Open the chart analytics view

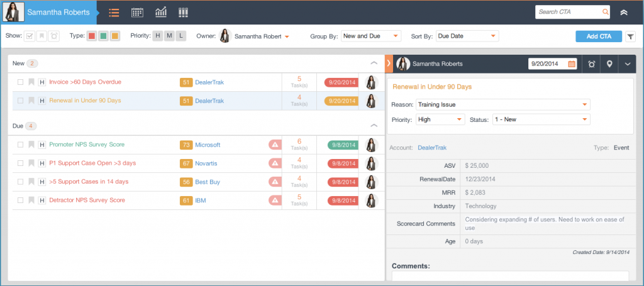click(161, 12)
